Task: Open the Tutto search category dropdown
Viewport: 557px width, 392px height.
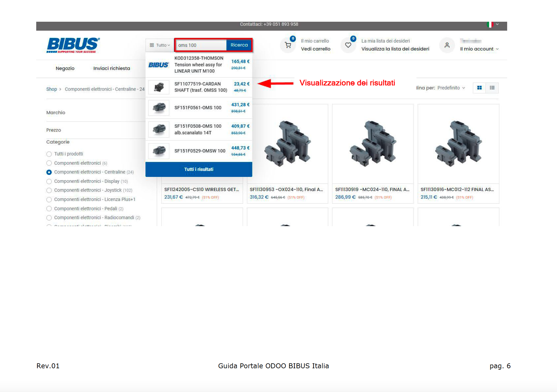Action: tap(160, 45)
